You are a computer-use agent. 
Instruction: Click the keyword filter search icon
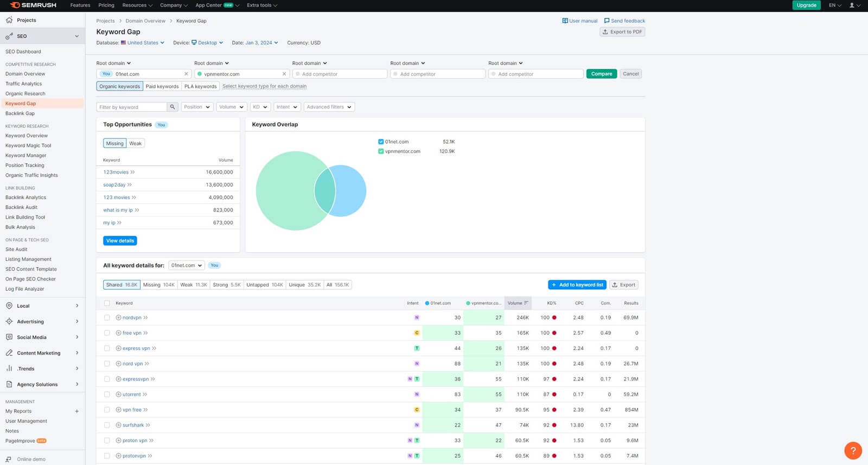pos(173,107)
